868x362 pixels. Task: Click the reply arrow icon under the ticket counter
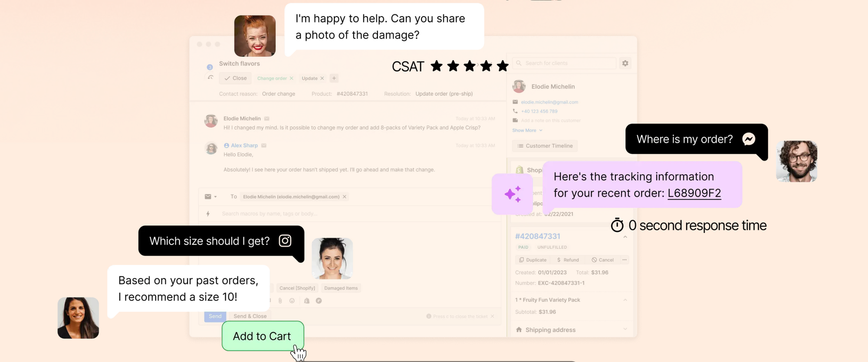[210, 78]
